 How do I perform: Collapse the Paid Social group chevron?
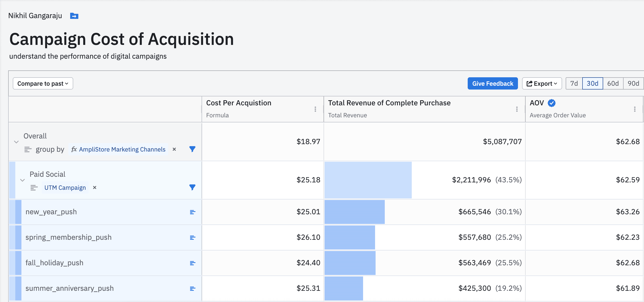(x=22, y=180)
